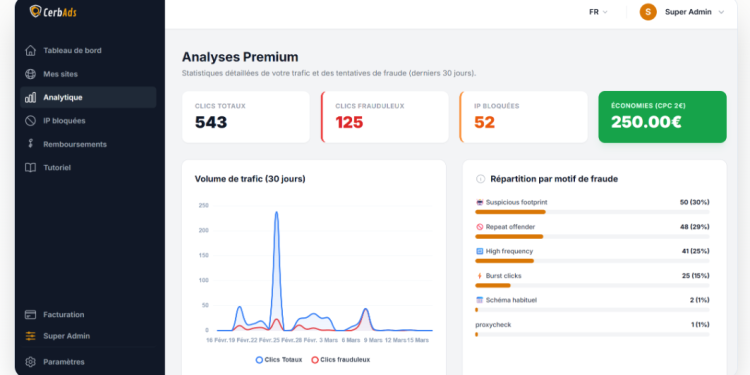
Task: Click the Schéma habituel calendar icon
Action: [480, 300]
